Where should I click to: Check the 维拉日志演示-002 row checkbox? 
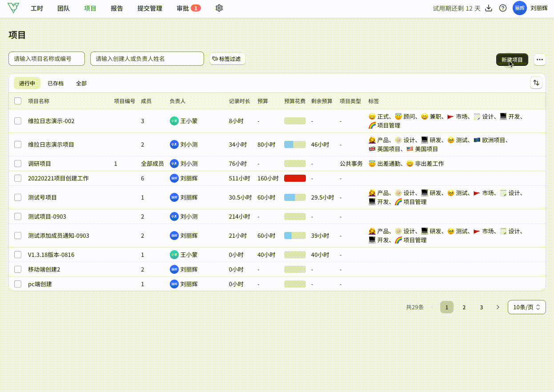[18, 121]
